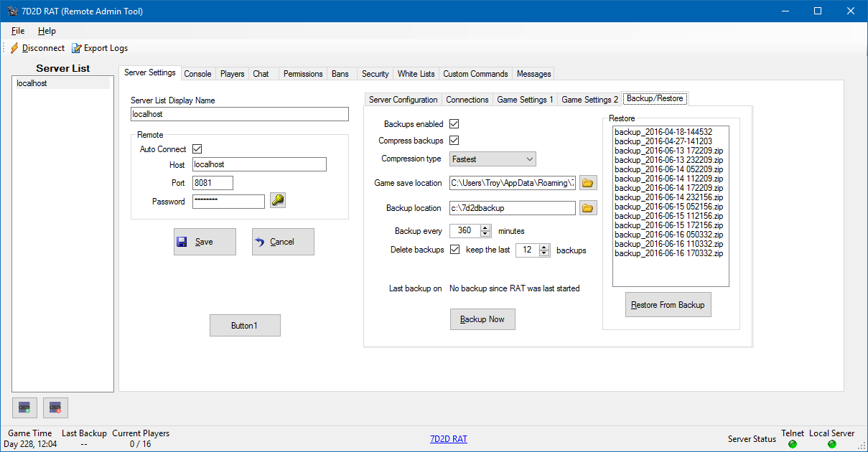This screenshot has width=868, height=452.
Task: Browse folder for Game save location
Action: pyautogui.click(x=588, y=183)
